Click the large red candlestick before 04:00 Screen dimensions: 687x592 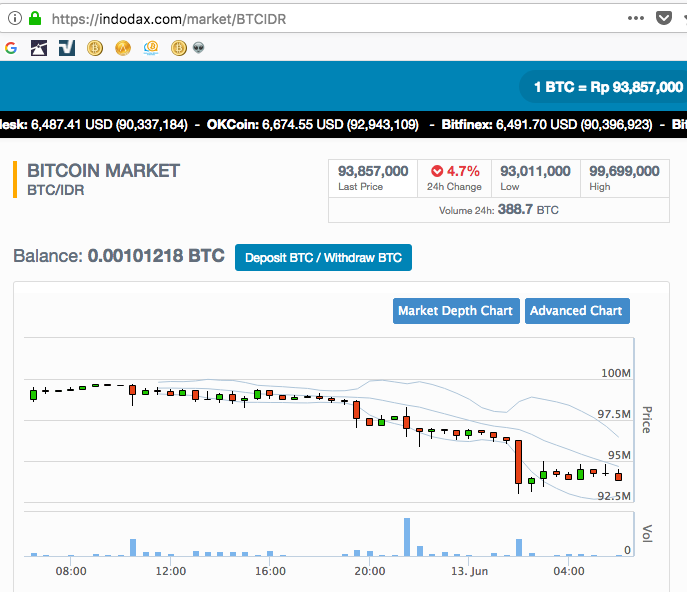(519, 462)
